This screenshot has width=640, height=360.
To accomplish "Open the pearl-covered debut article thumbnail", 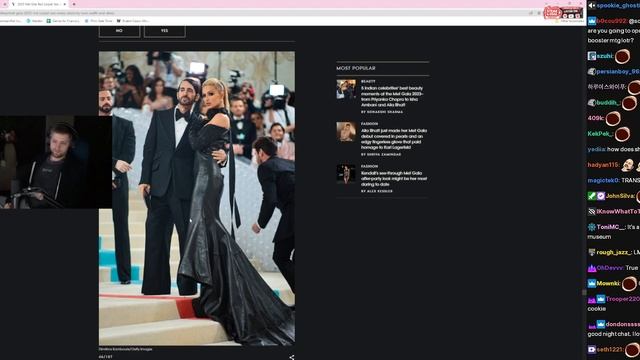I will click(346, 131).
